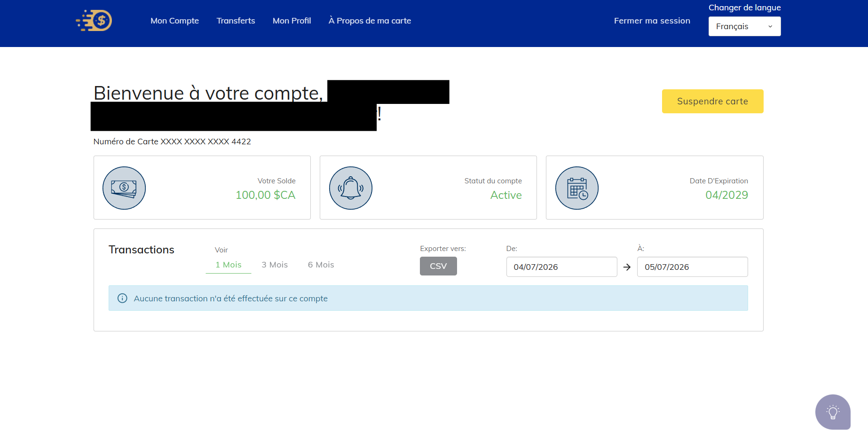
Task: Click the Suspendre carte button
Action: 712,101
